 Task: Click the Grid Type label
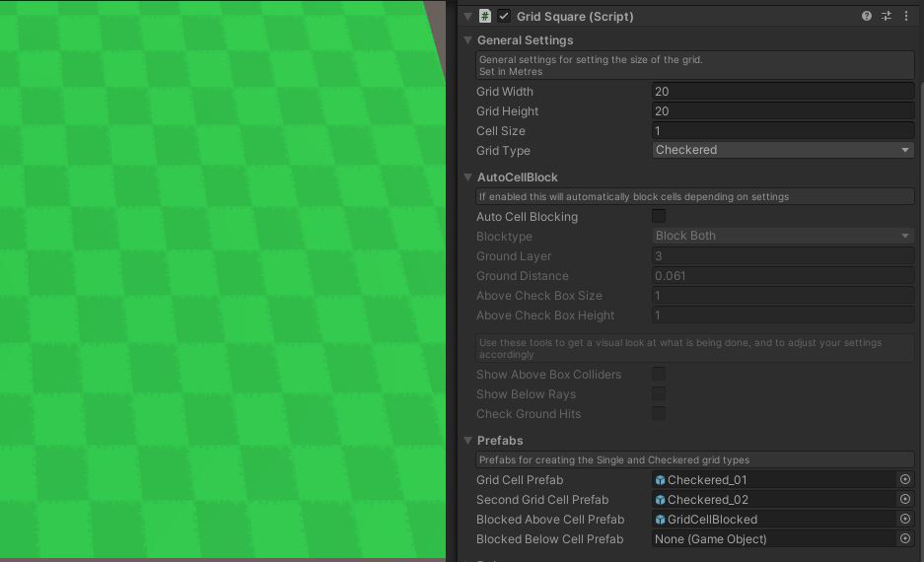tap(503, 150)
